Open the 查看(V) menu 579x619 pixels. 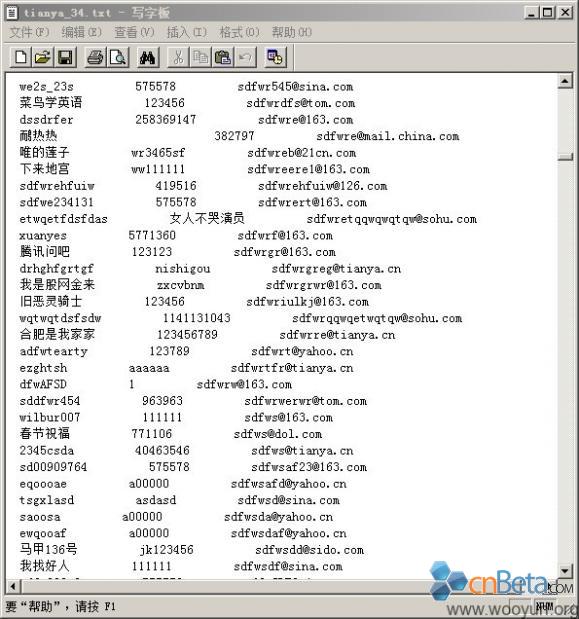click(x=134, y=32)
